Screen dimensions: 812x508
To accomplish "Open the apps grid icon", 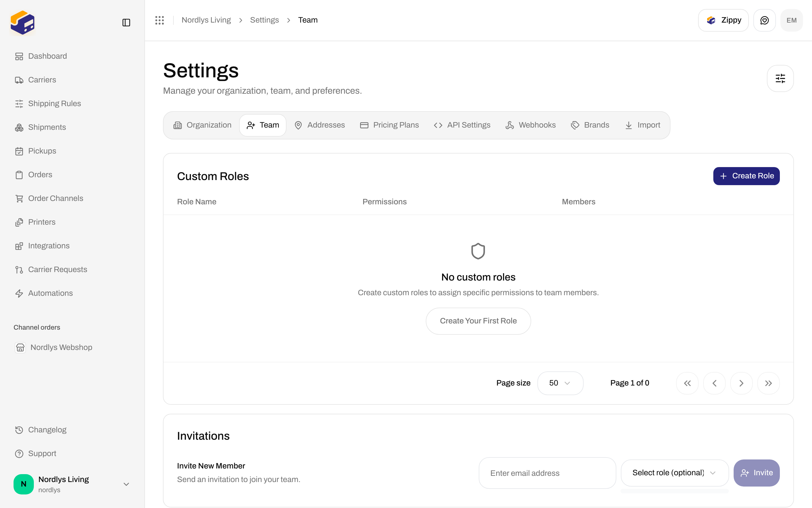I will [x=160, y=20].
